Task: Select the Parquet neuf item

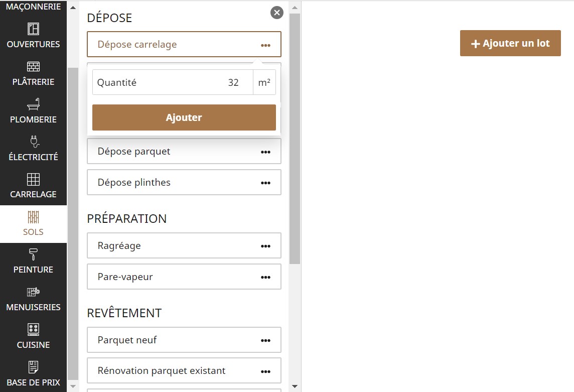Action: pos(127,340)
